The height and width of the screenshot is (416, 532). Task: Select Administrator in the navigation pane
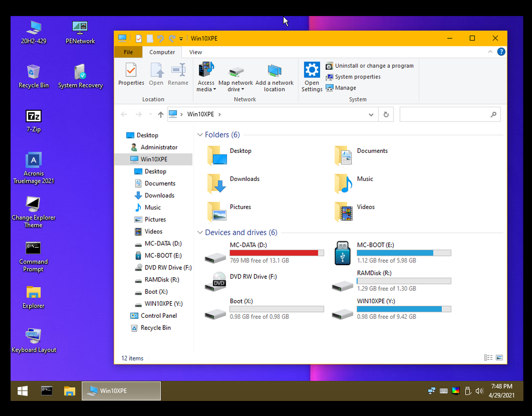[154, 147]
